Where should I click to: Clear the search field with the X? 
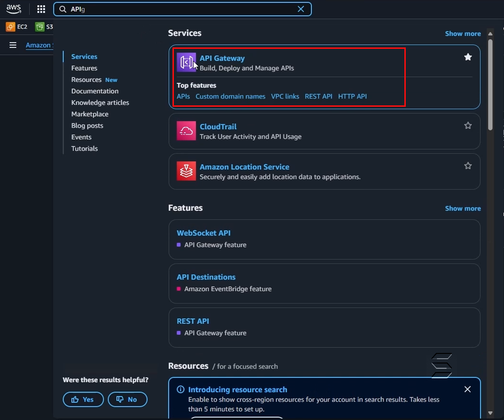coord(301,9)
